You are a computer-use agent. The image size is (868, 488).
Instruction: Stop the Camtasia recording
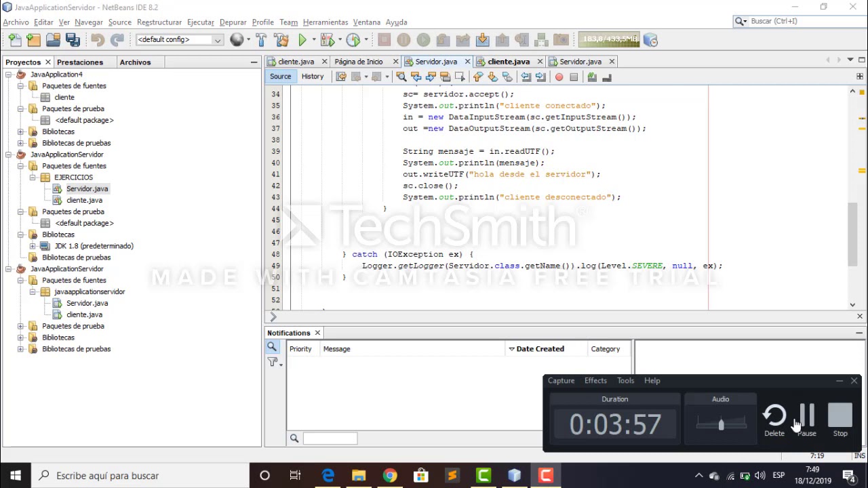pos(840,420)
